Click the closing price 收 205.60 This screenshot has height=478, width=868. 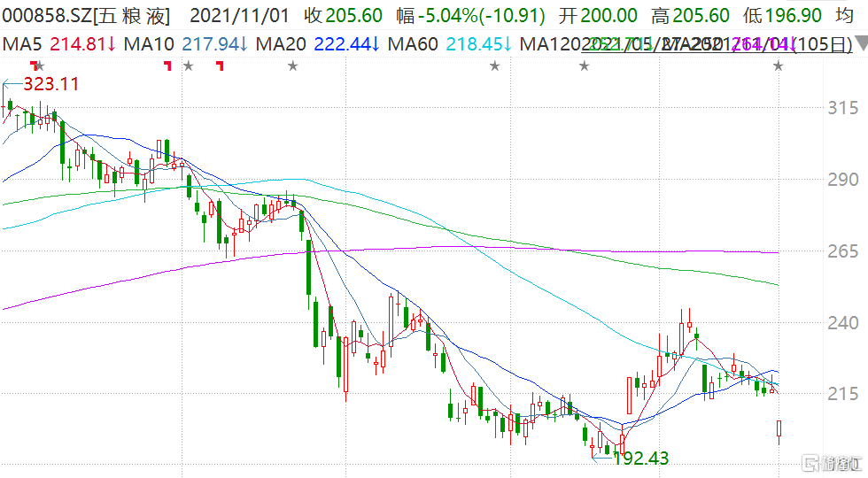tap(344, 16)
